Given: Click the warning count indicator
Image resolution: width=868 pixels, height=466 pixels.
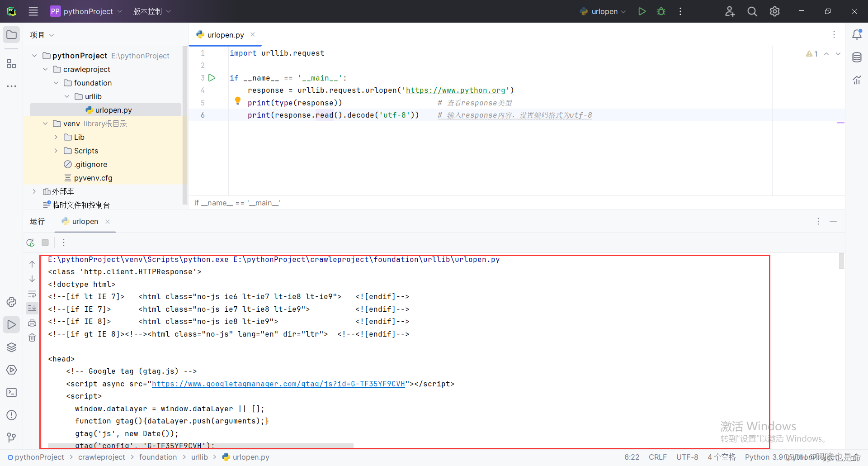Looking at the screenshot, I should [x=811, y=54].
